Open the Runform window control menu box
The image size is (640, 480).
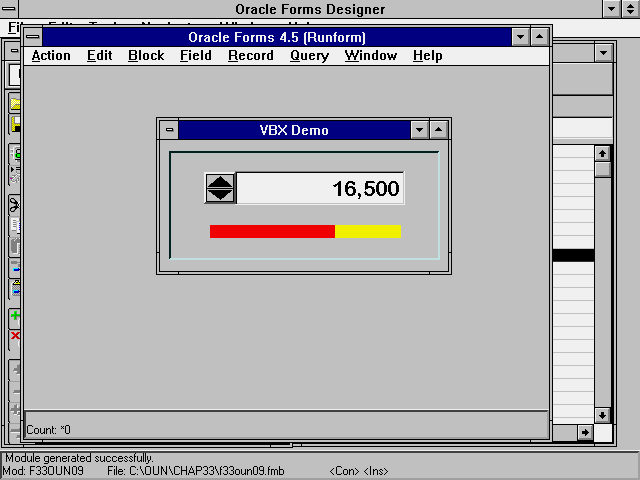34,37
